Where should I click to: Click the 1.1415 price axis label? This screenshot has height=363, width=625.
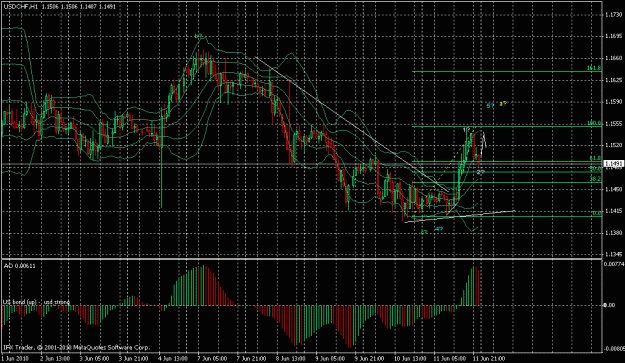(x=613, y=211)
